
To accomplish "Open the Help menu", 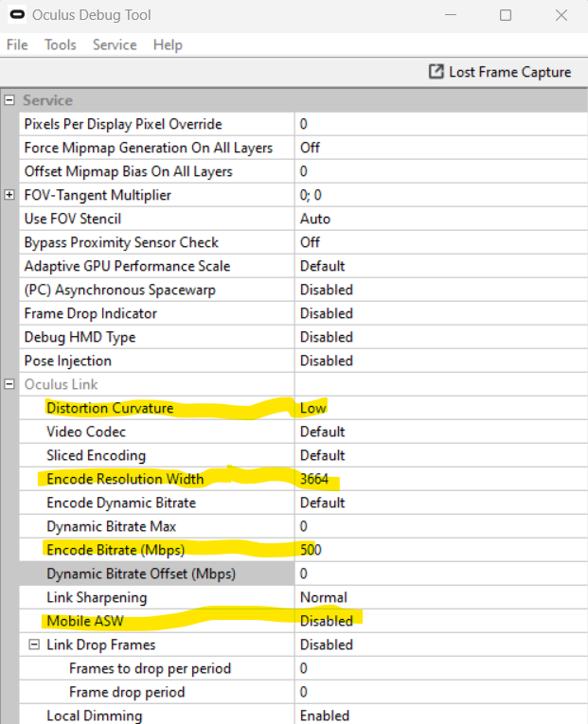I will tap(168, 44).
